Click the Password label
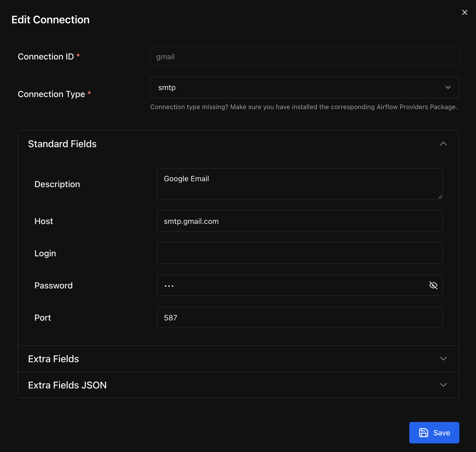This screenshot has width=476, height=452. point(54,286)
